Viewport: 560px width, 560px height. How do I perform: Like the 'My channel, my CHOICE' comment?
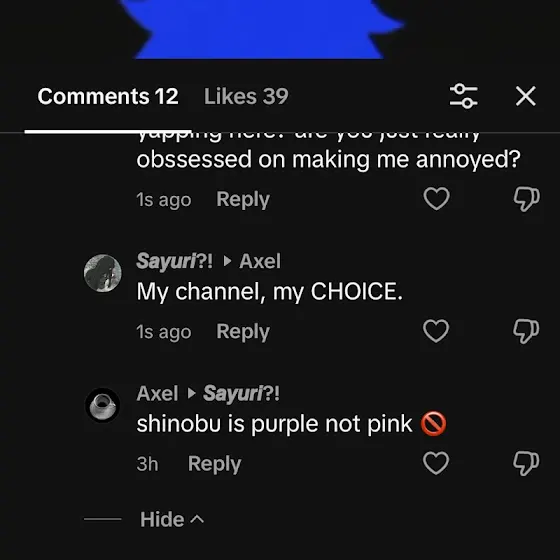click(x=436, y=331)
